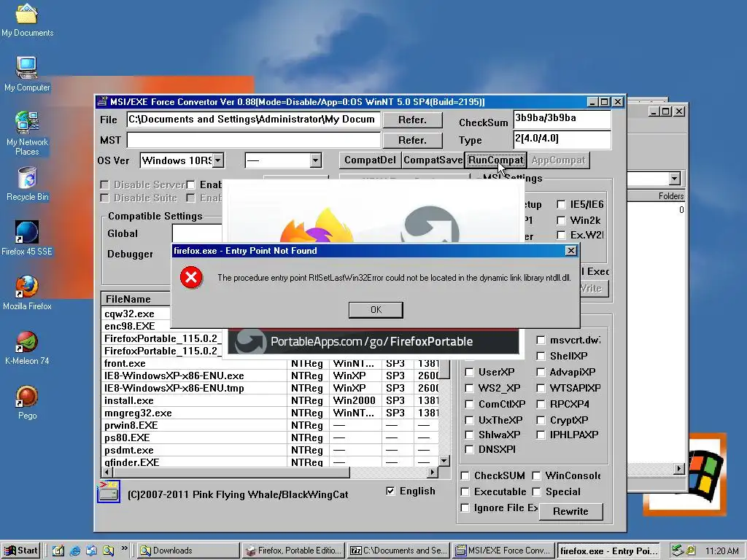Enable the Ignore File Ex checkbox

click(465, 508)
